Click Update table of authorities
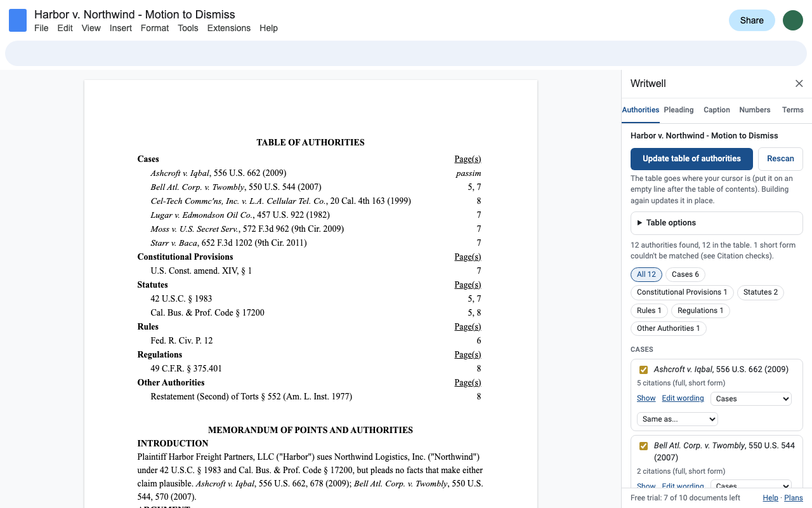The image size is (812, 508). (x=691, y=159)
